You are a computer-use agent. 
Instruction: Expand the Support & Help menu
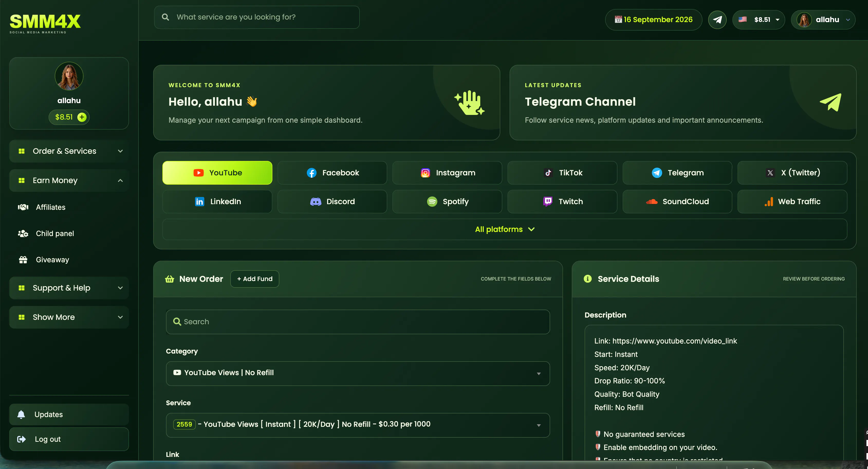pyautogui.click(x=69, y=288)
